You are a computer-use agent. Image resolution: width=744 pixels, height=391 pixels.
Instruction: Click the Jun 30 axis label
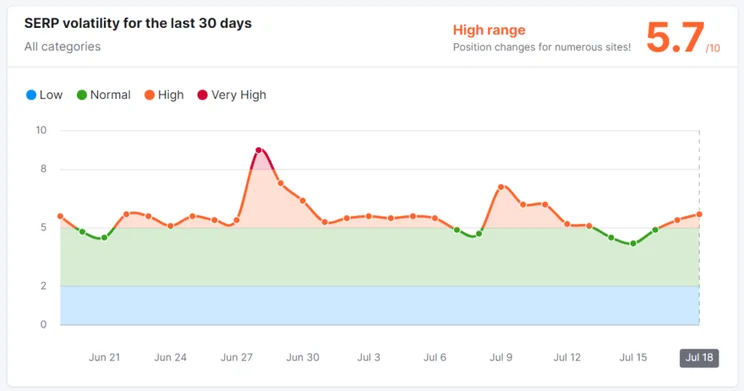click(x=303, y=357)
